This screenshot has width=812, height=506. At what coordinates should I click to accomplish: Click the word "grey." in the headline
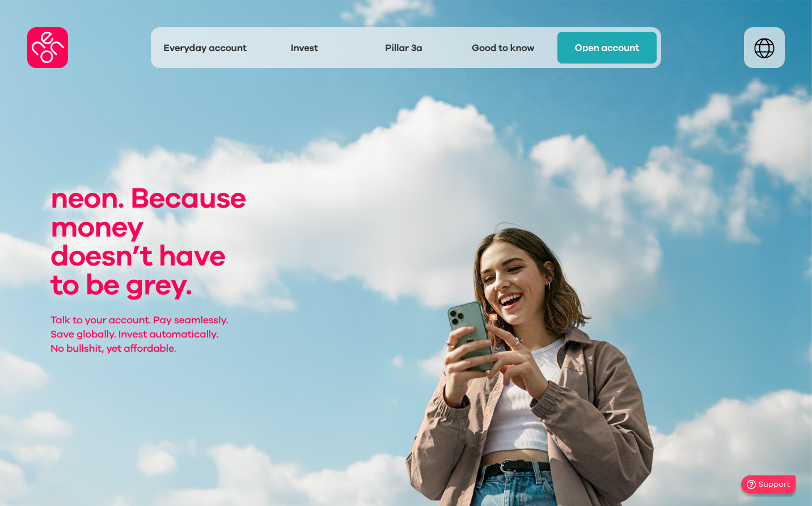point(159,286)
